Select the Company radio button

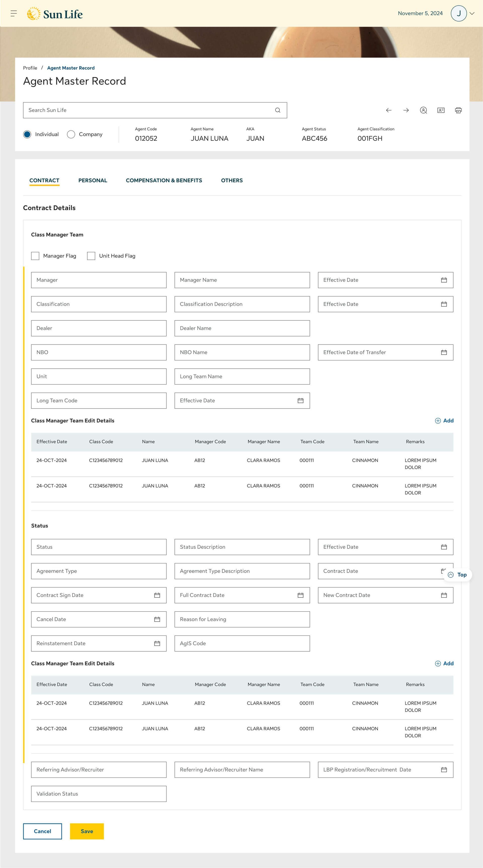coord(71,134)
